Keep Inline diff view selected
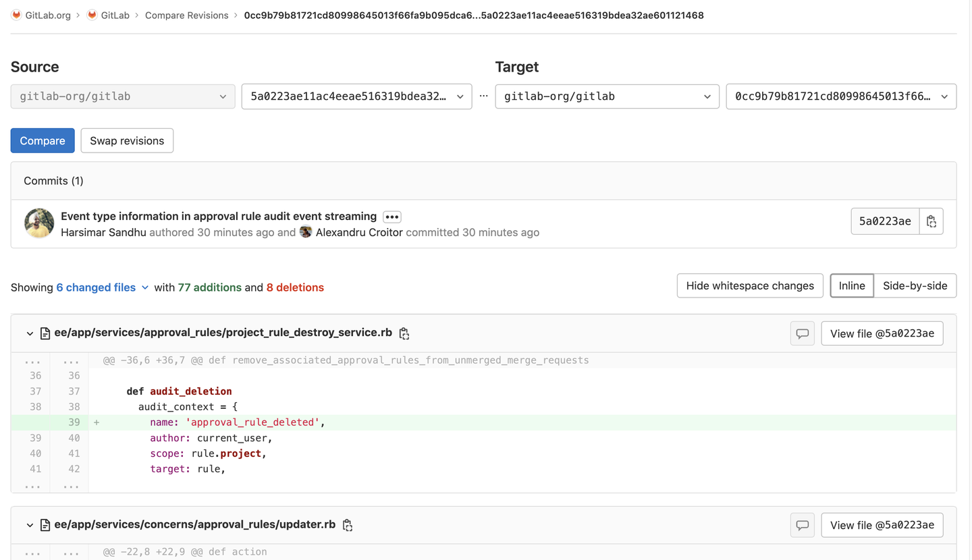This screenshot has height=560, width=972. tap(851, 285)
